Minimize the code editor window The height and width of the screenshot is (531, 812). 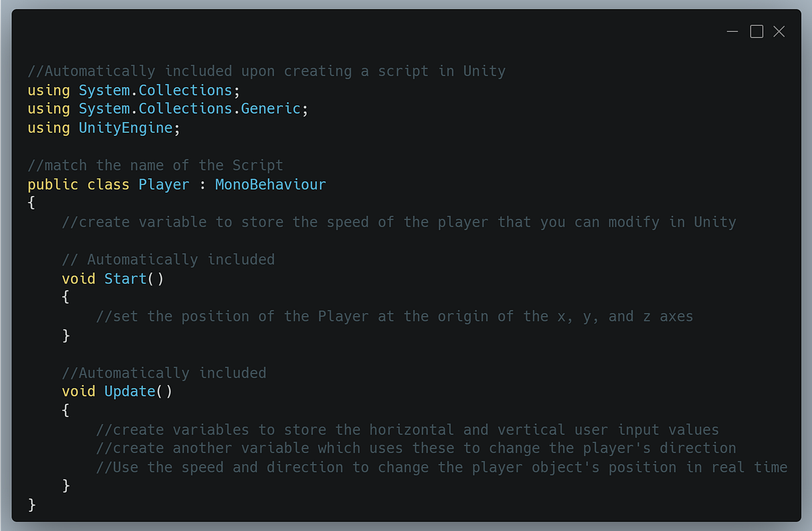(732, 31)
